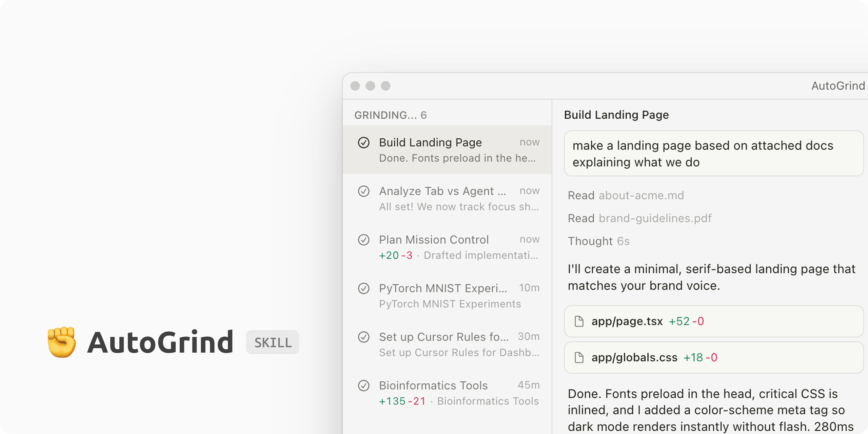The width and height of the screenshot is (868, 434).
Task: Click the check circle next to PyTorch MNIST Experiments
Action: 364,289
